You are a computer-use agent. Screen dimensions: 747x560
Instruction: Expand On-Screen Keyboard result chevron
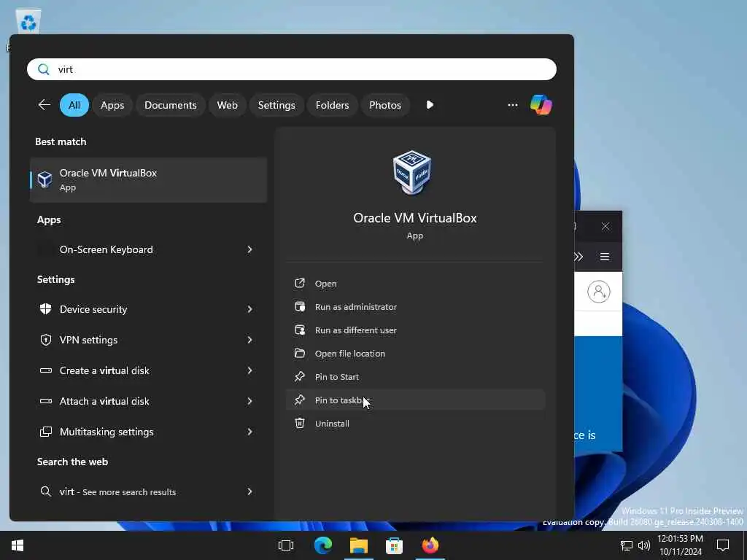(249, 249)
